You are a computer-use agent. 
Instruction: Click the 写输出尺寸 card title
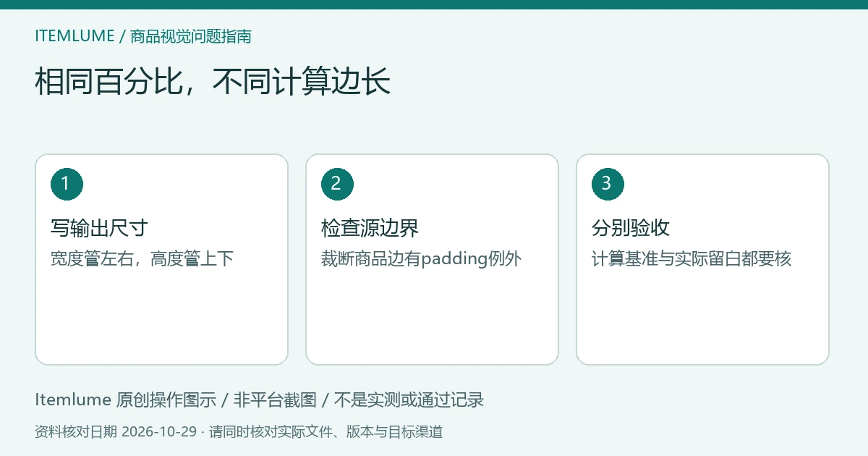pos(99,228)
